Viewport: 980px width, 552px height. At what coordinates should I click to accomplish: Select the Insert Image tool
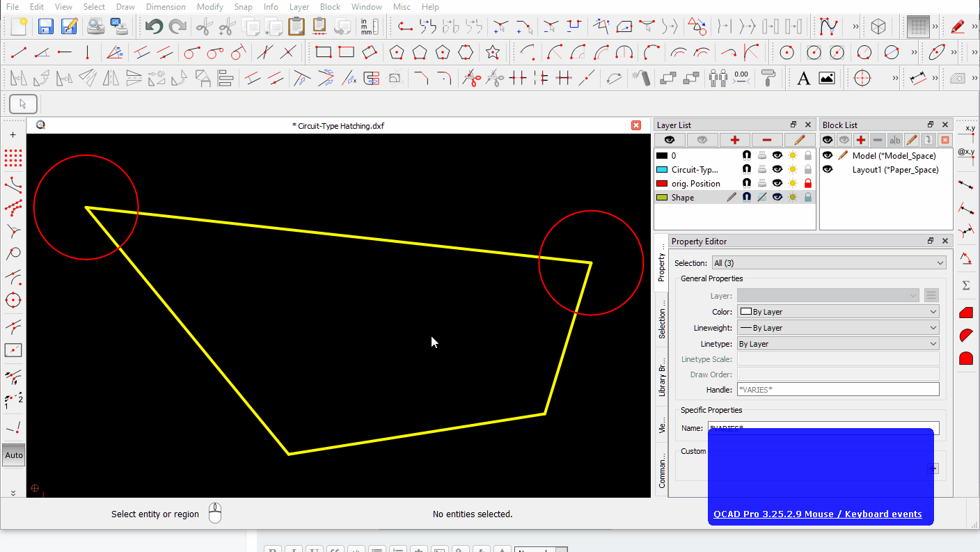coord(826,78)
